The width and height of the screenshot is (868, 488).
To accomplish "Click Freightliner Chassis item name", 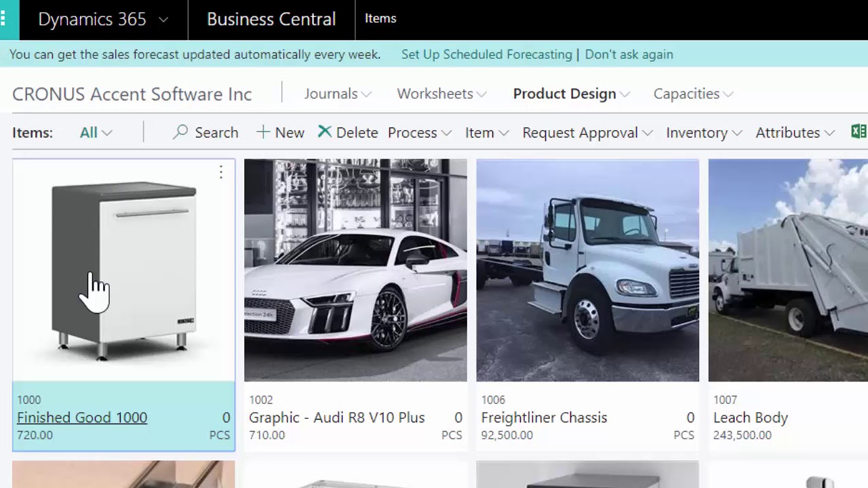I will click(x=544, y=418).
